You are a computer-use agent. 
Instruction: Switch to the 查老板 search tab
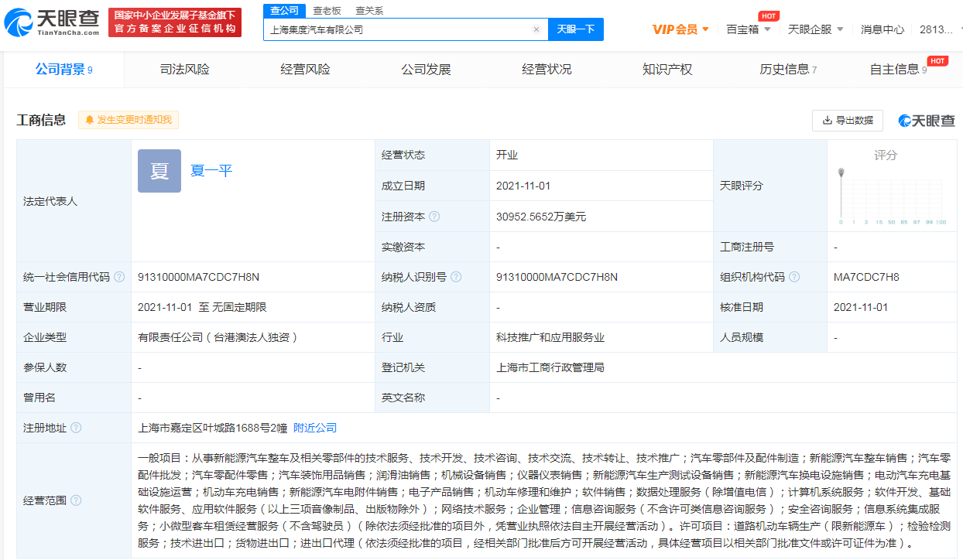[x=327, y=11]
